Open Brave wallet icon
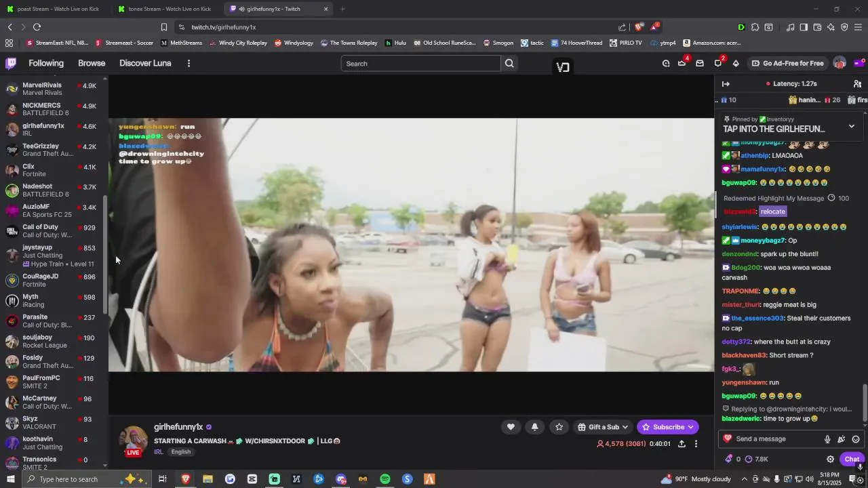 817,27
